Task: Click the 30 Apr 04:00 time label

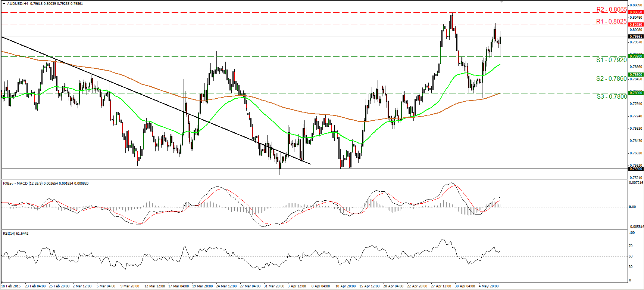Action: coord(465,286)
